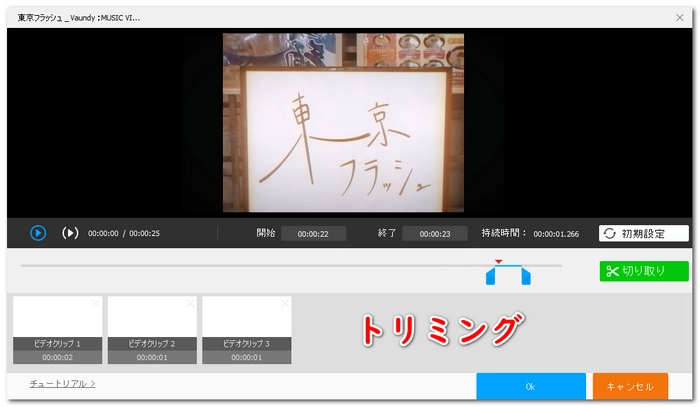Screen dimensions: 700x407
Task: Click the video preview frame
Action: [x=343, y=122]
